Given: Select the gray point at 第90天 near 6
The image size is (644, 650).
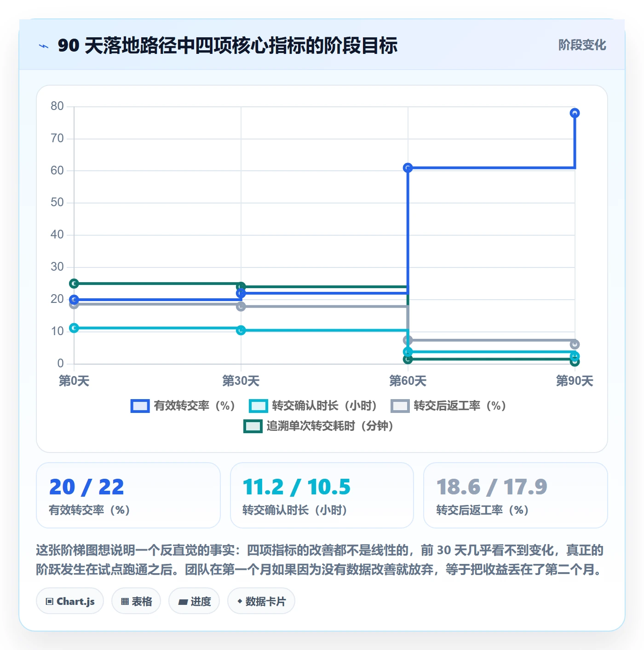Looking at the screenshot, I should pyautogui.click(x=575, y=344).
